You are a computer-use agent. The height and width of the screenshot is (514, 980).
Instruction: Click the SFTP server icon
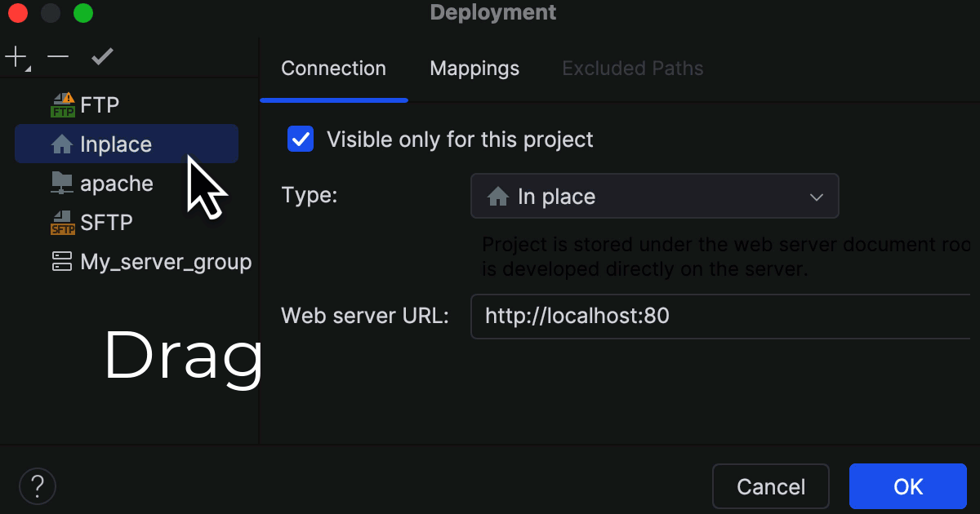tap(63, 223)
